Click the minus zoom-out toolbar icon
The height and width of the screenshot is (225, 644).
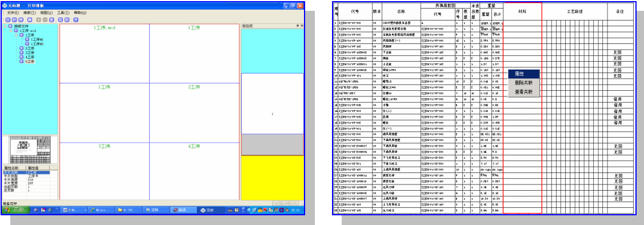45,20
